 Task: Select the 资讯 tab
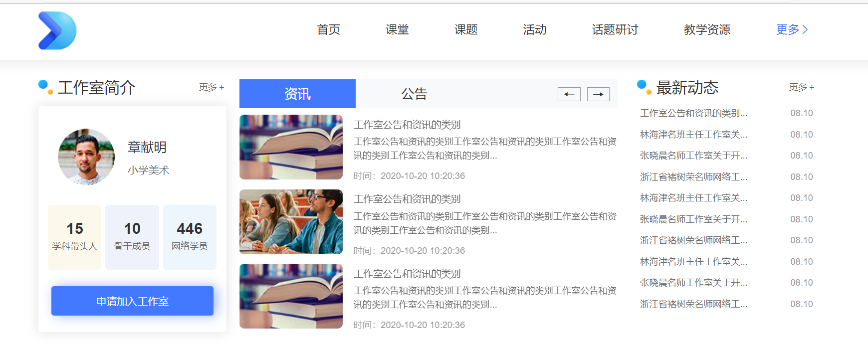[x=297, y=94]
